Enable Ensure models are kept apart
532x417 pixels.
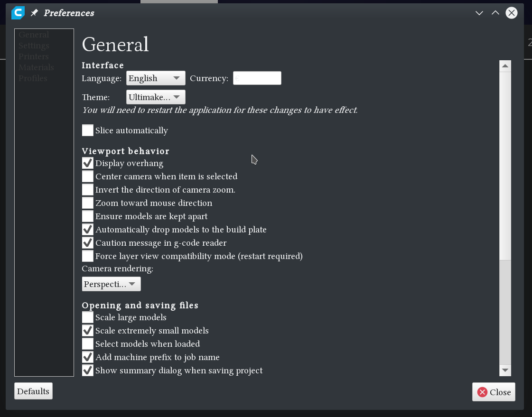click(x=87, y=216)
